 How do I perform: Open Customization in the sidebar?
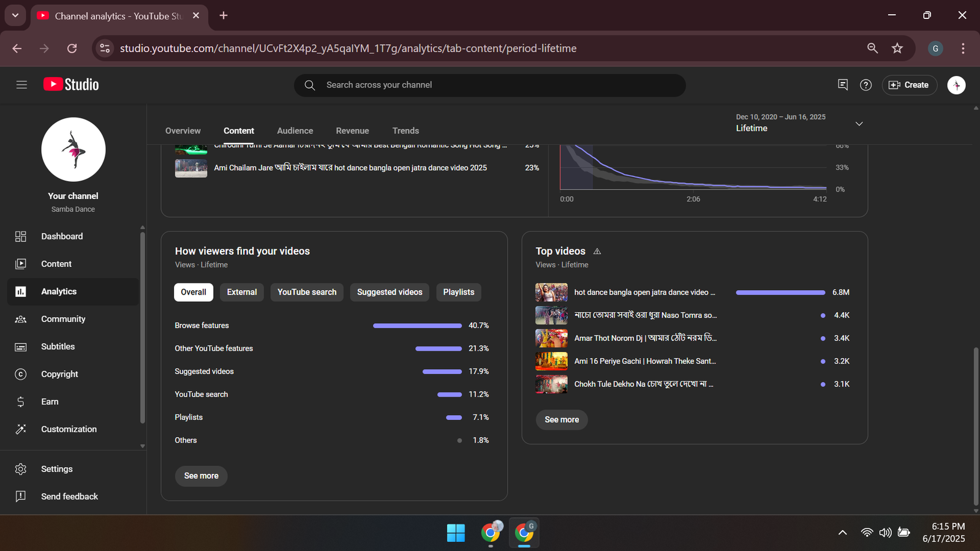pyautogui.click(x=73, y=429)
